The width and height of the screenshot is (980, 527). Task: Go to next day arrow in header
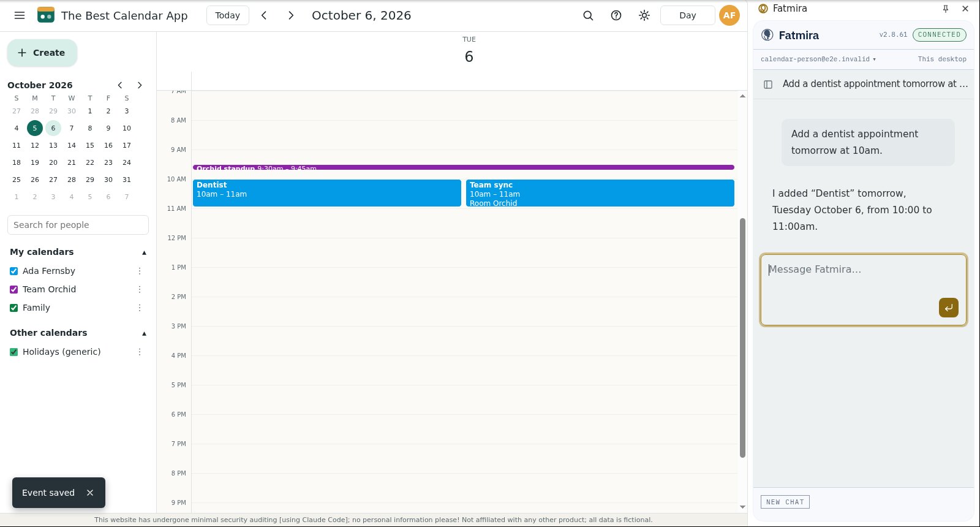click(x=291, y=15)
